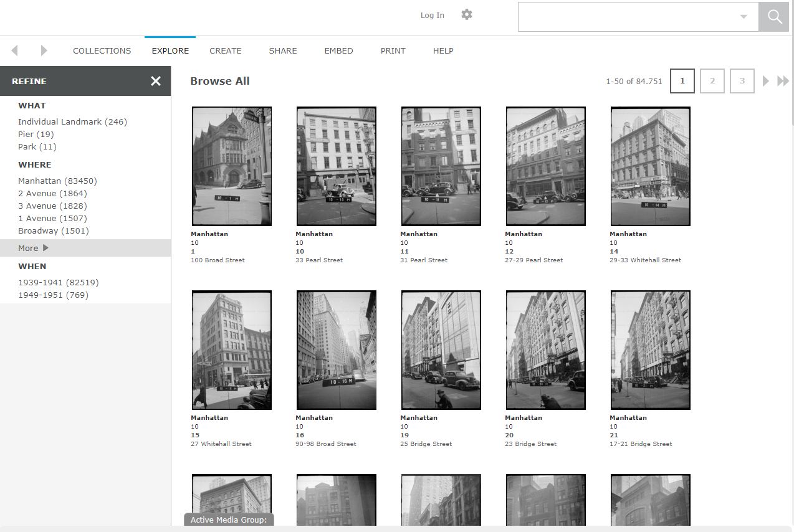Filter by Park (11)
The height and width of the screenshot is (532, 794).
37,147
